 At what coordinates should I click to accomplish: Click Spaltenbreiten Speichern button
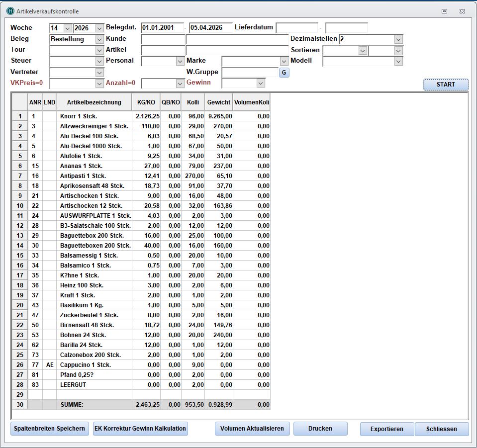[50, 429]
